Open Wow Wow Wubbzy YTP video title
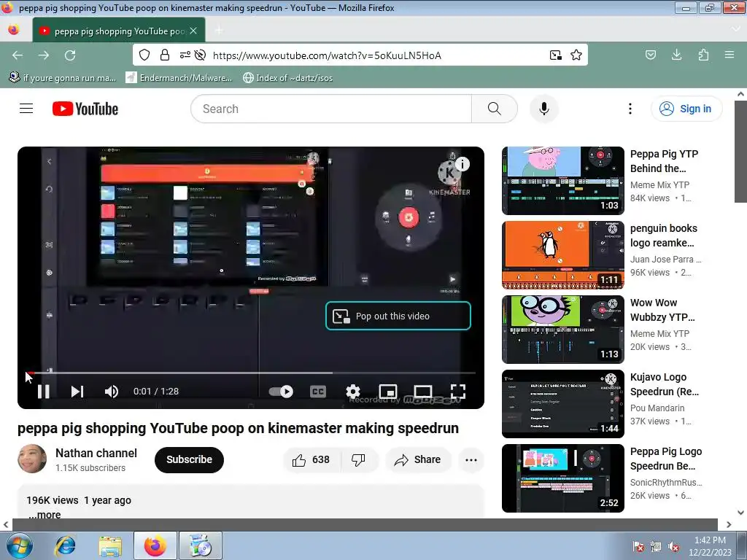 point(662,310)
